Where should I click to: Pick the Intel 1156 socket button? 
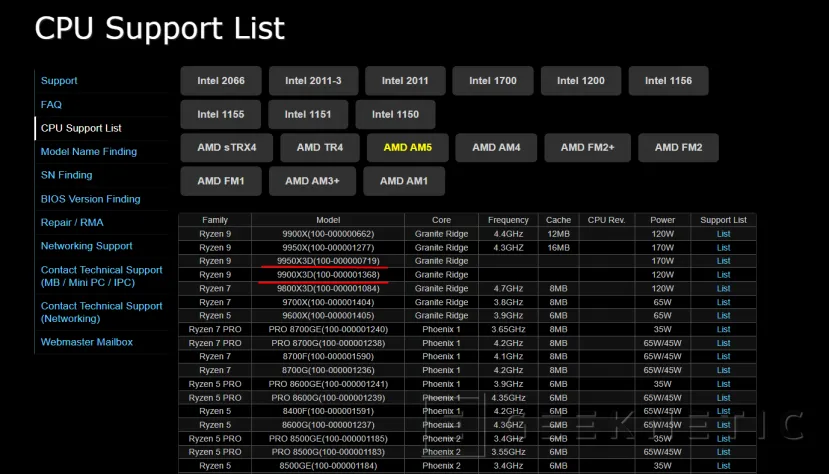click(668, 81)
